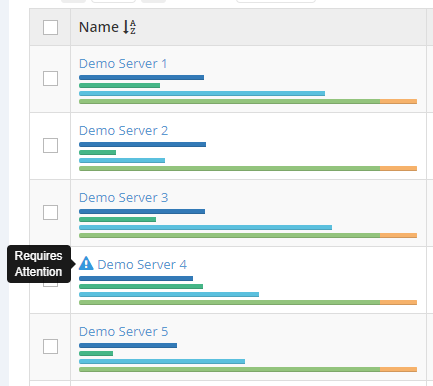Open the Demo Server 4 link
Image resolution: width=433 pixels, height=386 pixels.
142,265
